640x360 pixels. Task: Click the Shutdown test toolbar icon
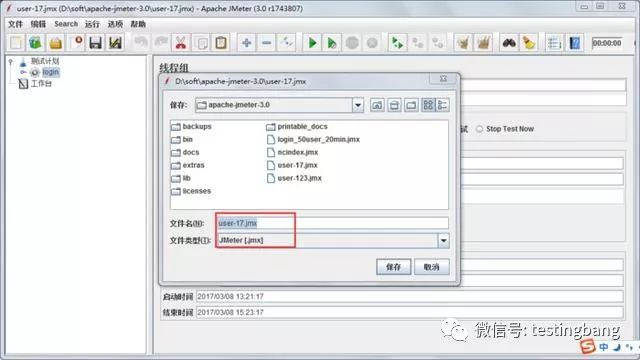click(x=372, y=42)
